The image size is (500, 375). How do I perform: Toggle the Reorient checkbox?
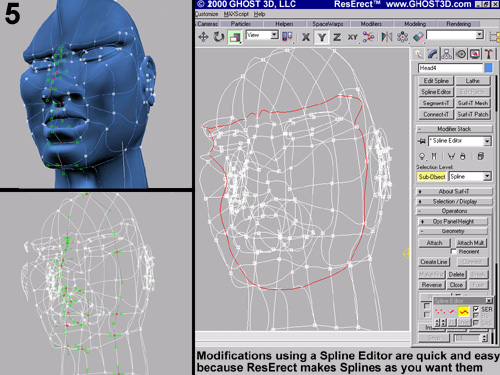[x=454, y=251]
